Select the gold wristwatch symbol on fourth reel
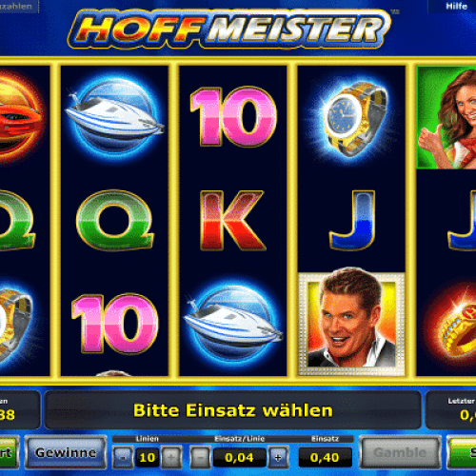 [352, 119]
